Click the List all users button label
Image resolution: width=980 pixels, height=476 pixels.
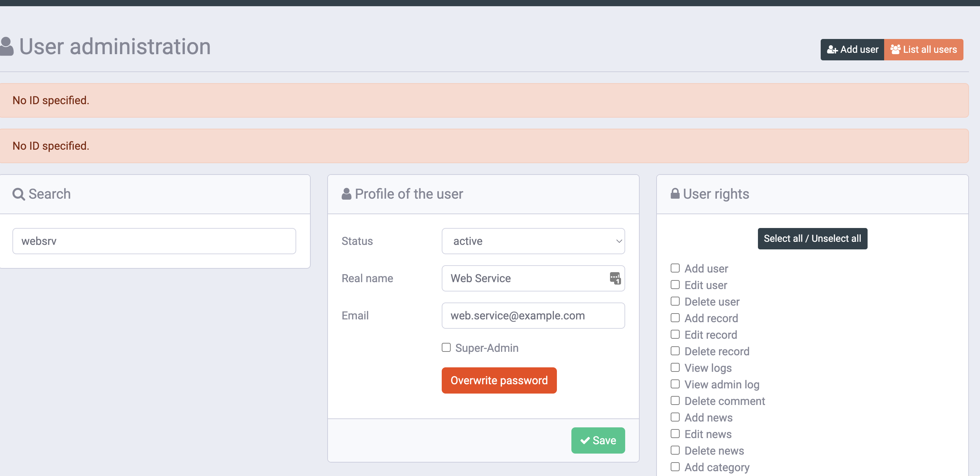(x=929, y=50)
